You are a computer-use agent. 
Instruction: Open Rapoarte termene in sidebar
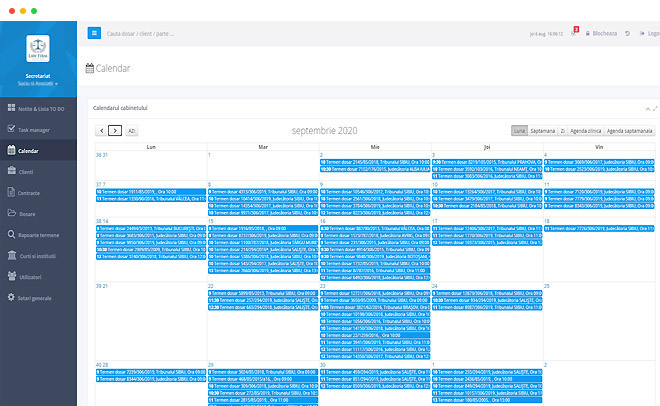(x=40, y=234)
